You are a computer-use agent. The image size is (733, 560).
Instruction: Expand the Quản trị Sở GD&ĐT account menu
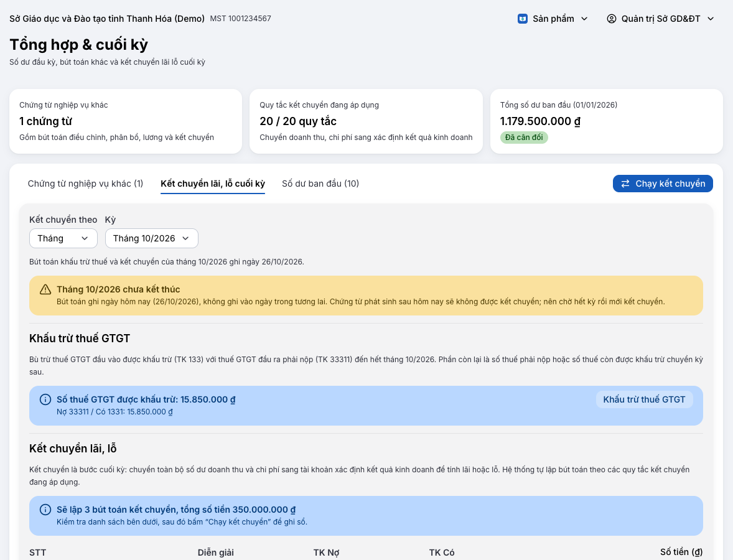(x=661, y=19)
